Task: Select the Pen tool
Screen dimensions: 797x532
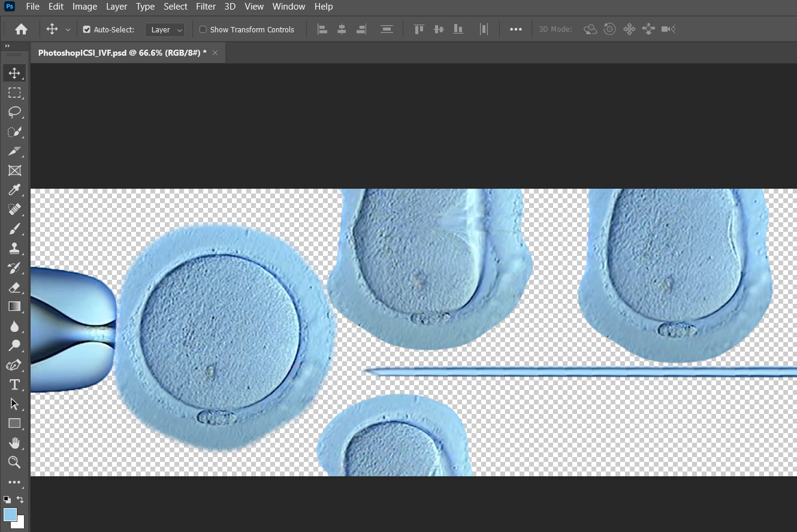Action: coord(14,365)
